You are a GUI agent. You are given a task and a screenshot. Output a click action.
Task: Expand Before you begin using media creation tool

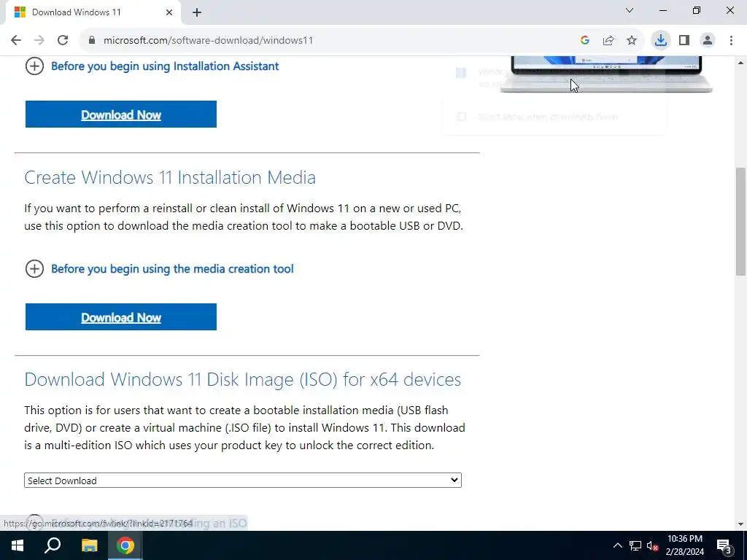click(x=172, y=269)
